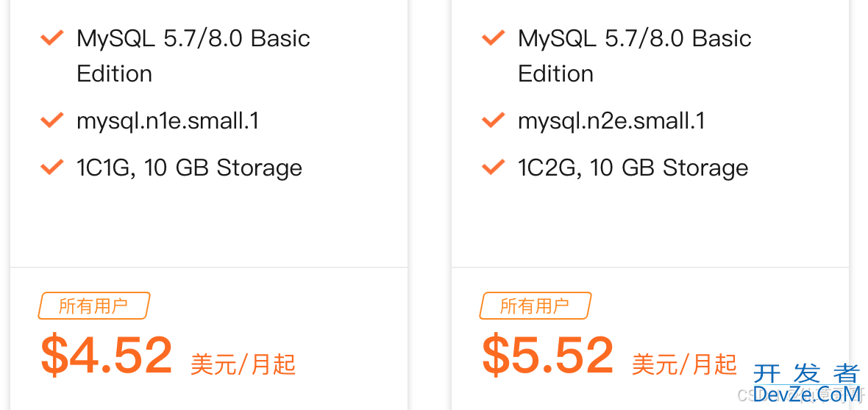This screenshot has height=410, width=868.
Task: Click the mysql.n1e.small.1 instance type text
Action: coord(168,121)
